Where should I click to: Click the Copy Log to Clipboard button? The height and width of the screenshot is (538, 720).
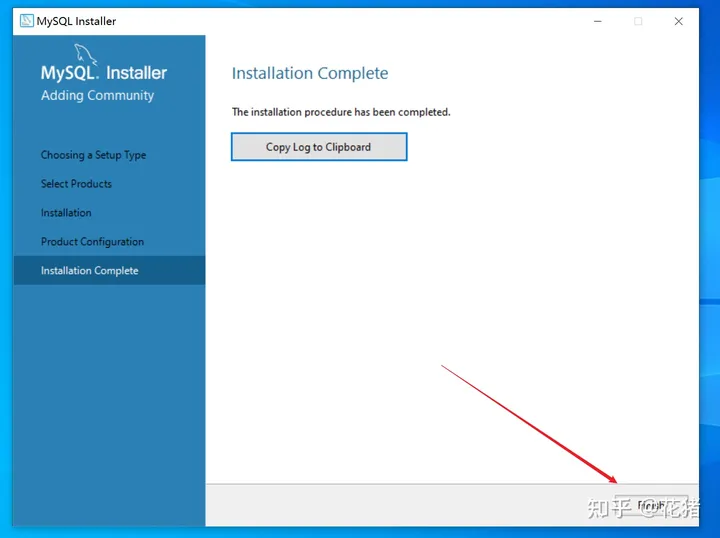(x=319, y=147)
